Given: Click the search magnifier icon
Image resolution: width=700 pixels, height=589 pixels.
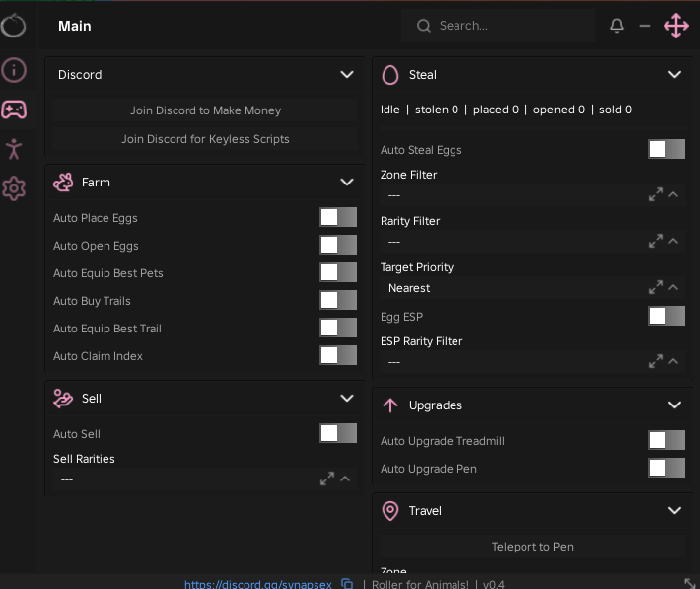Looking at the screenshot, I should pyautogui.click(x=424, y=26).
